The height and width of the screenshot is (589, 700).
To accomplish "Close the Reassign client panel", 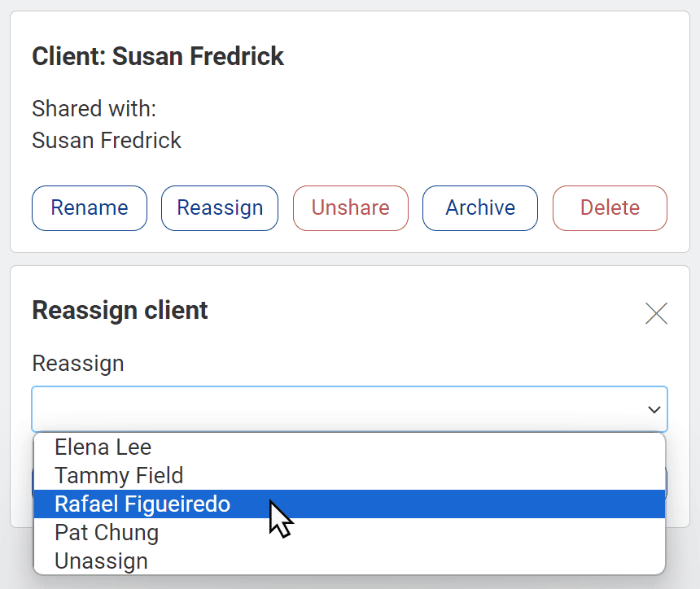I will [656, 313].
